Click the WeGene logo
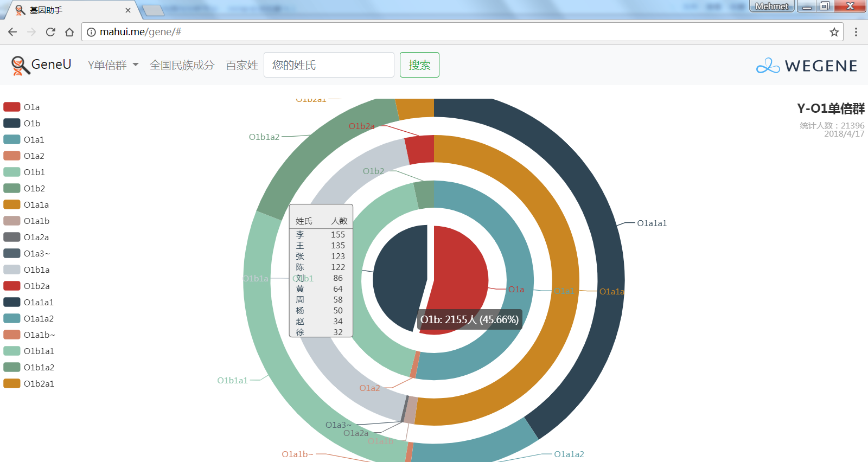Screen dimensions: 868x462 pyautogui.click(x=807, y=66)
